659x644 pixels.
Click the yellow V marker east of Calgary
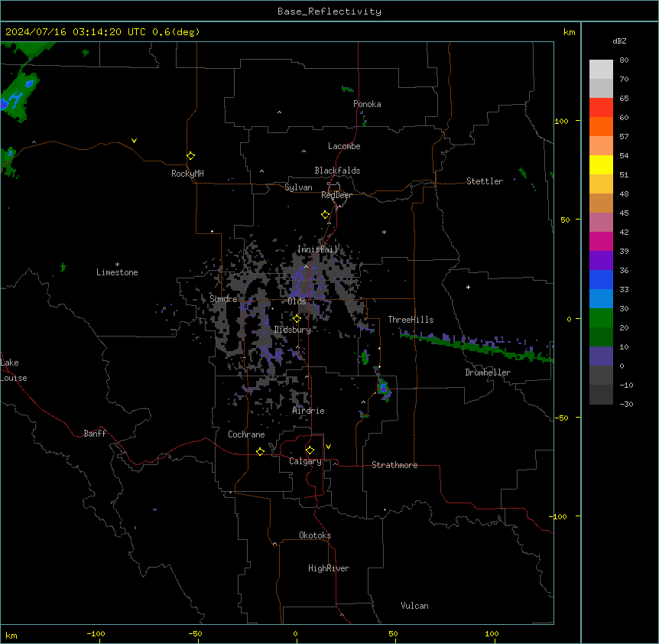coord(328,447)
